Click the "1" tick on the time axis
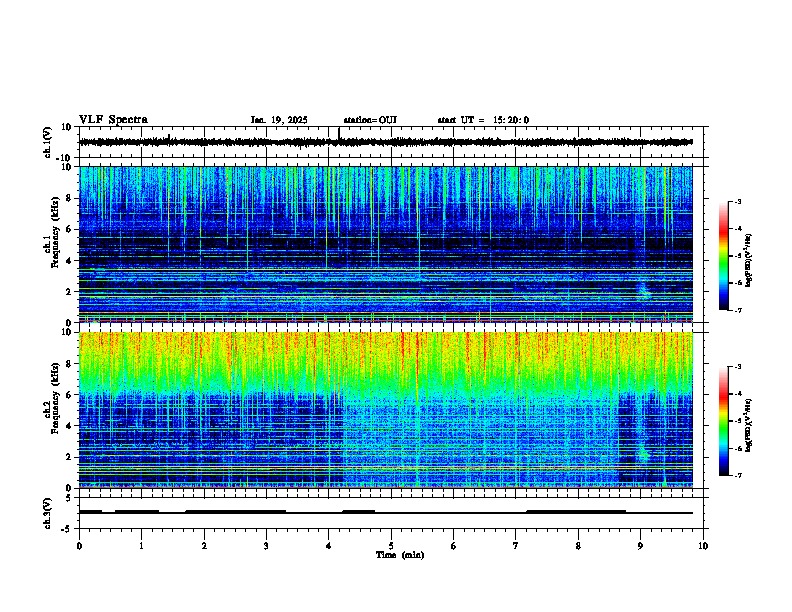The height and width of the screenshot is (612, 792). [x=141, y=546]
